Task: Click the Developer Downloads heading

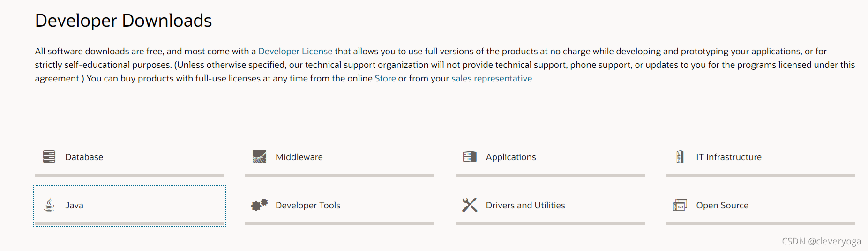Action: coord(124,21)
